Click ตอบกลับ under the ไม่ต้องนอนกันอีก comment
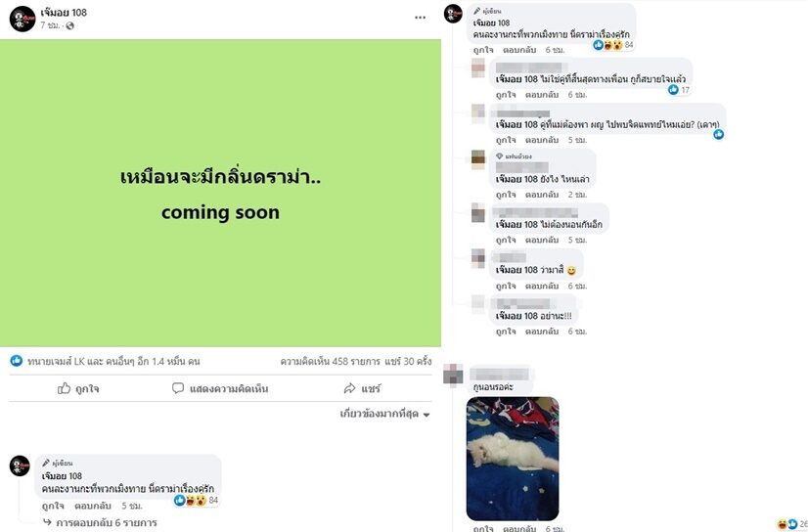 click(542, 240)
